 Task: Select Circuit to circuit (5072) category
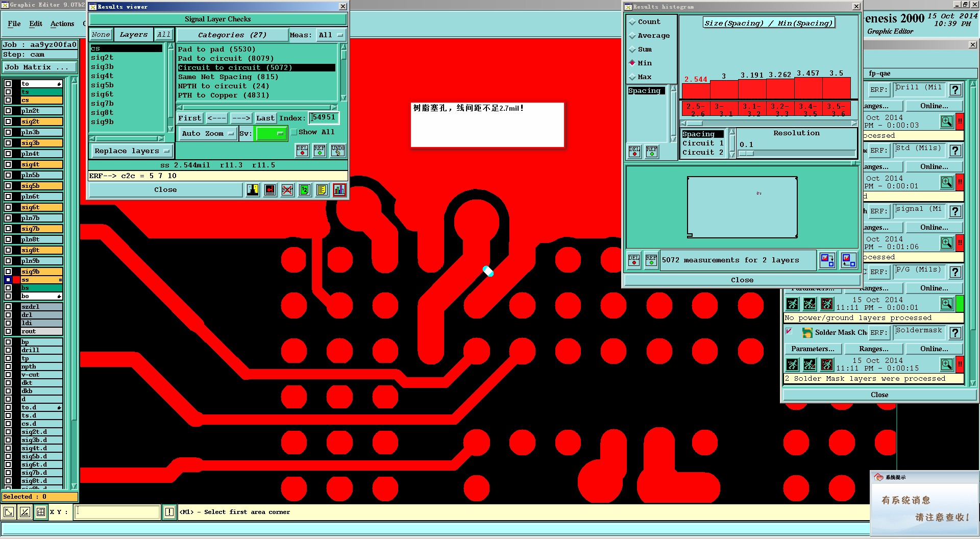(256, 68)
